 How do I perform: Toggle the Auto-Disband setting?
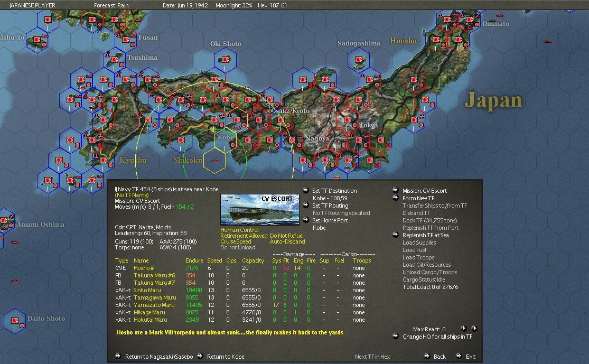pos(287,241)
